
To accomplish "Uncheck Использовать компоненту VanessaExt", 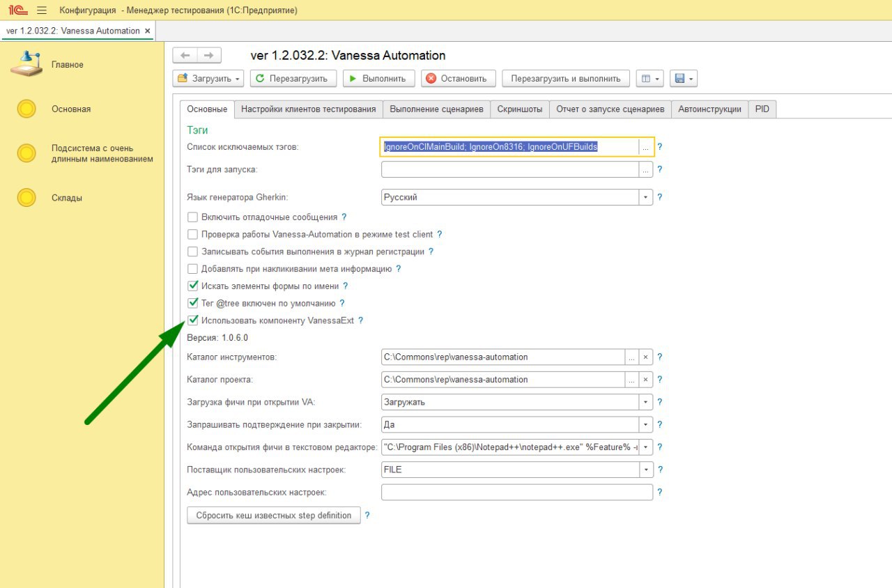I will (x=193, y=320).
